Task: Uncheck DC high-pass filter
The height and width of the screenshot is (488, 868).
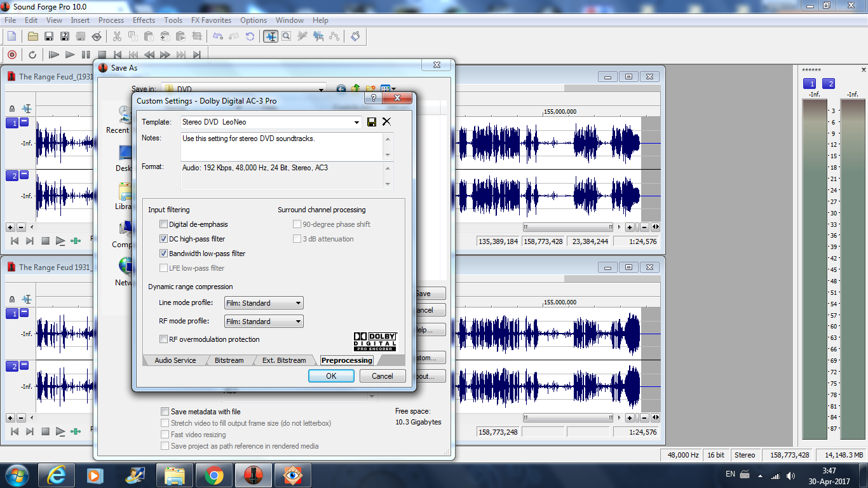Action: pos(164,239)
